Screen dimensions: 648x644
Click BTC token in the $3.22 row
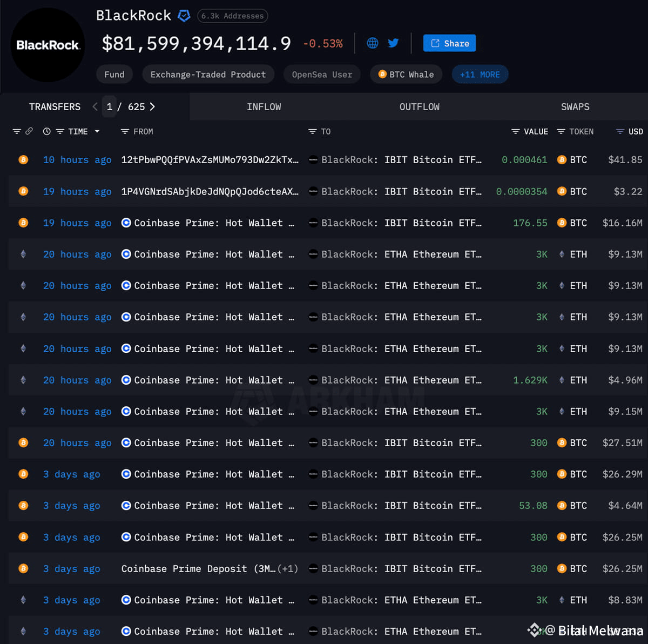[x=572, y=191]
